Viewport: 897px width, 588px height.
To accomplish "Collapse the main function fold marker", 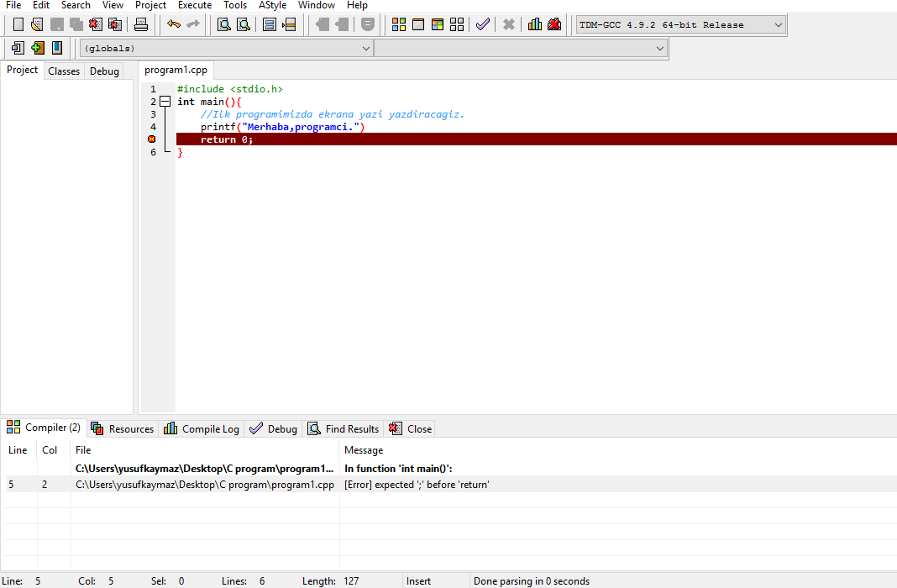I will coord(165,102).
